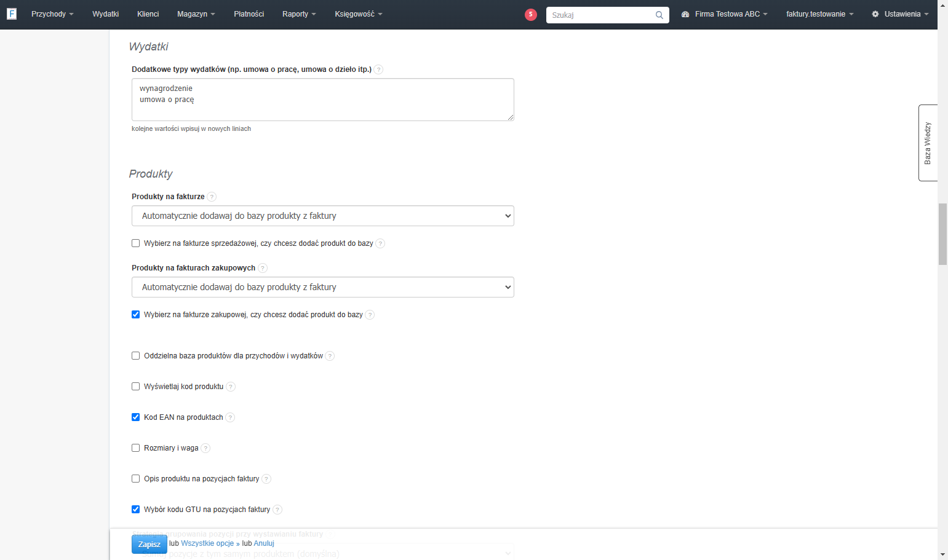The height and width of the screenshot is (560, 948).
Task: Open help icon for Dodatkowe typy wydatków
Action: pos(379,69)
